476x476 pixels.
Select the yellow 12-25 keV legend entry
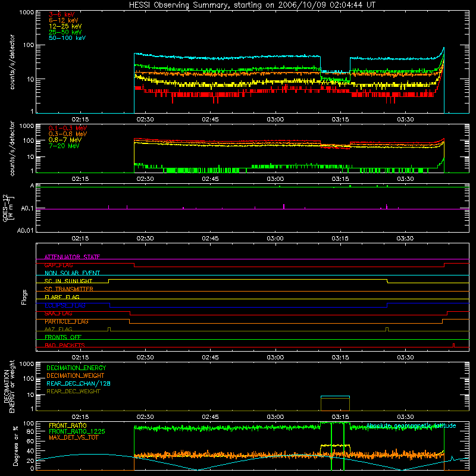[65, 26]
